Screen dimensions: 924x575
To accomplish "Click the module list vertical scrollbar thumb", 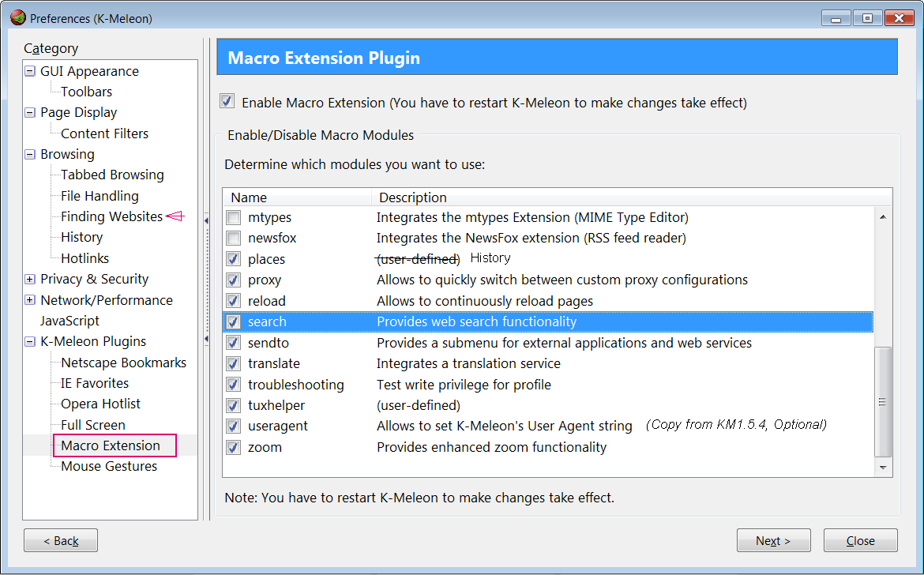I will [883, 401].
